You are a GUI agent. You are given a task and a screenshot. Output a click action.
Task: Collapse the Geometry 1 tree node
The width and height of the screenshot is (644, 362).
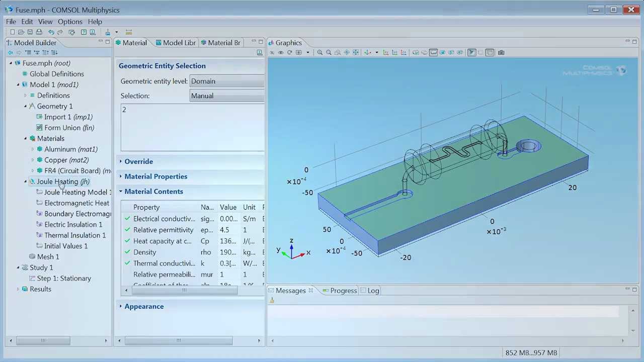(x=26, y=106)
